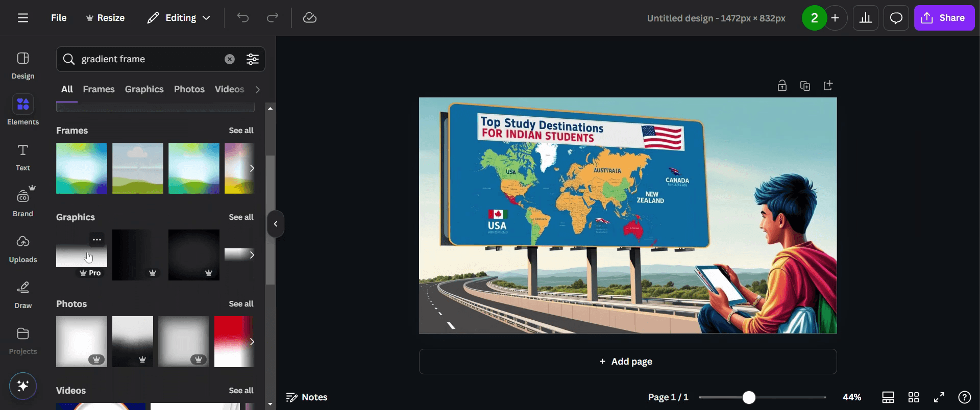This screenshot has width=980, height=410.
Task: Open the Projects sidebar panel
Action: 23,341
